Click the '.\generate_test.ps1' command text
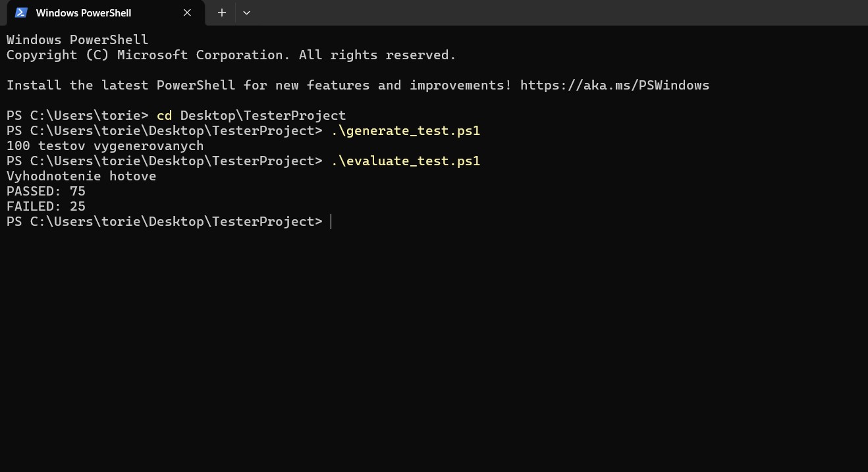The image size is (868, 472). pyautogui.click(x=406, y=130)
